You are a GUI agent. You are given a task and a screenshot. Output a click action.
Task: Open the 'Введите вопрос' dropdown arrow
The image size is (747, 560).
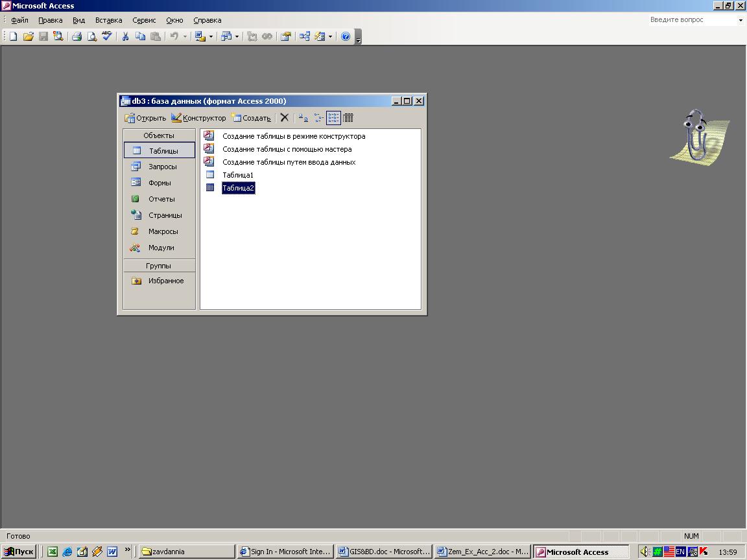pos(741,20)
